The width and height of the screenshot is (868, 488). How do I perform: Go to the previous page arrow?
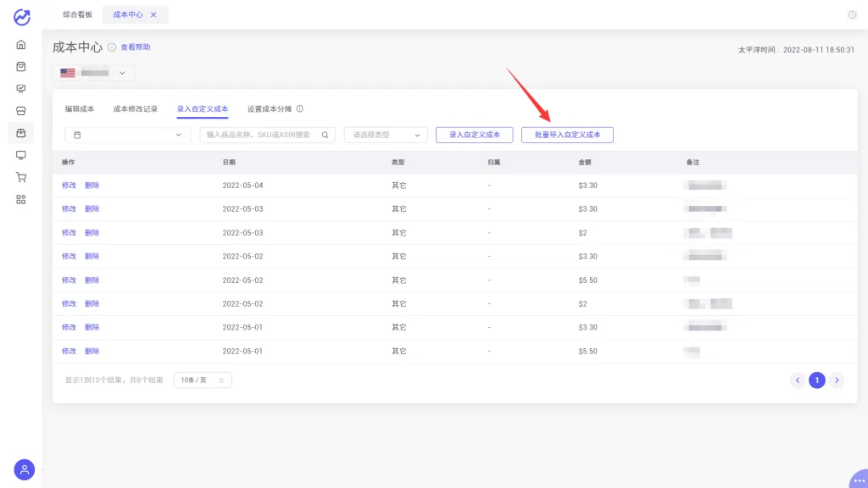click(798, 380)
